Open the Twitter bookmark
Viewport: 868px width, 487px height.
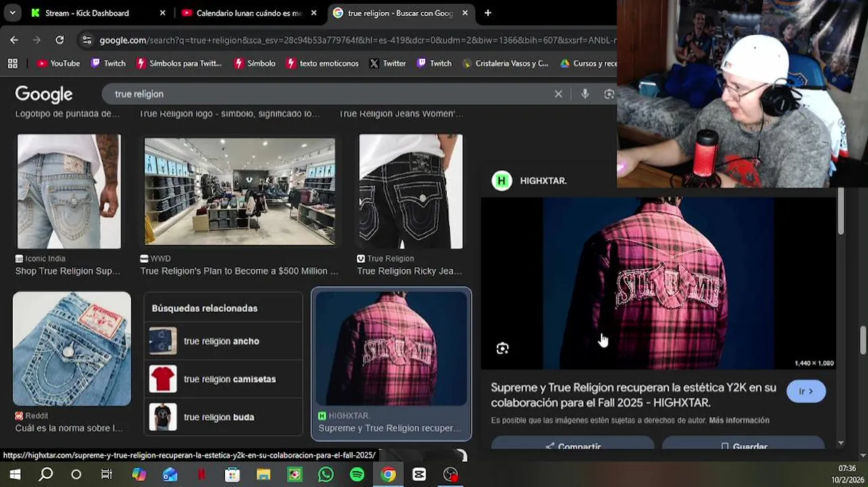pos(387,63)
